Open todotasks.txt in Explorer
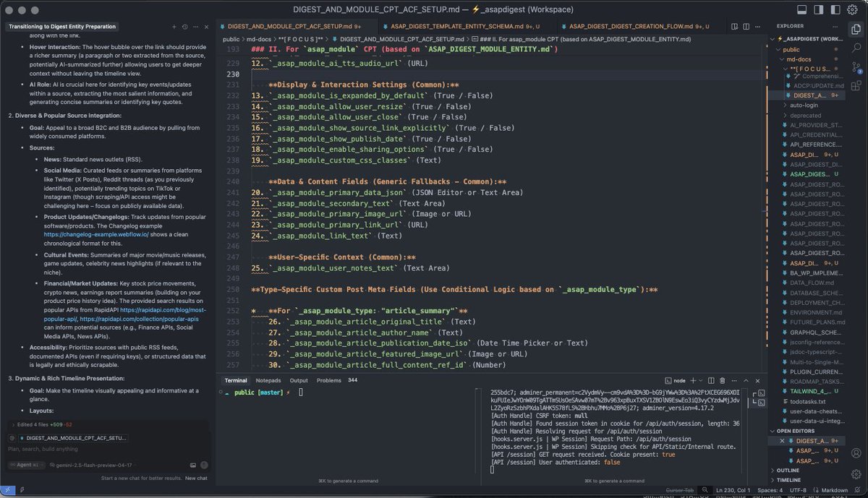The image size is (868, 498). [x=808, y=401]
